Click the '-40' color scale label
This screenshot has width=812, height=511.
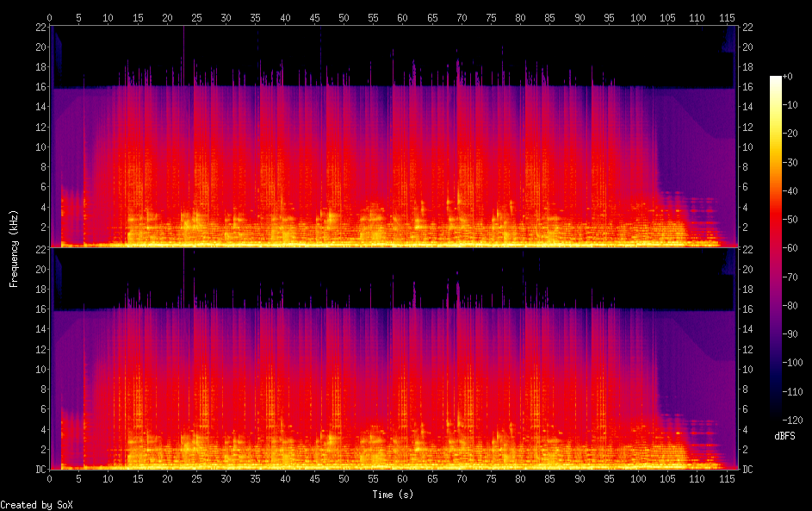click(790, 190)
